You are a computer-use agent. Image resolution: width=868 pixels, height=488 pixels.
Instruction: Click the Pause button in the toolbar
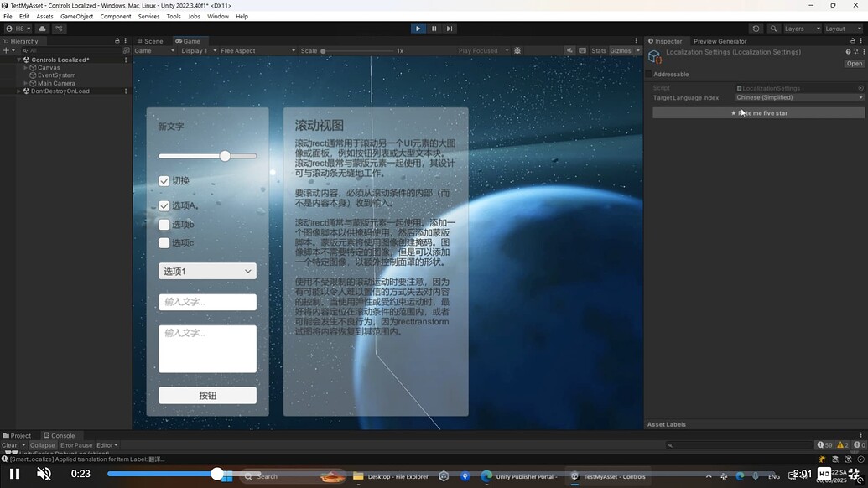(x=434, y=28)
